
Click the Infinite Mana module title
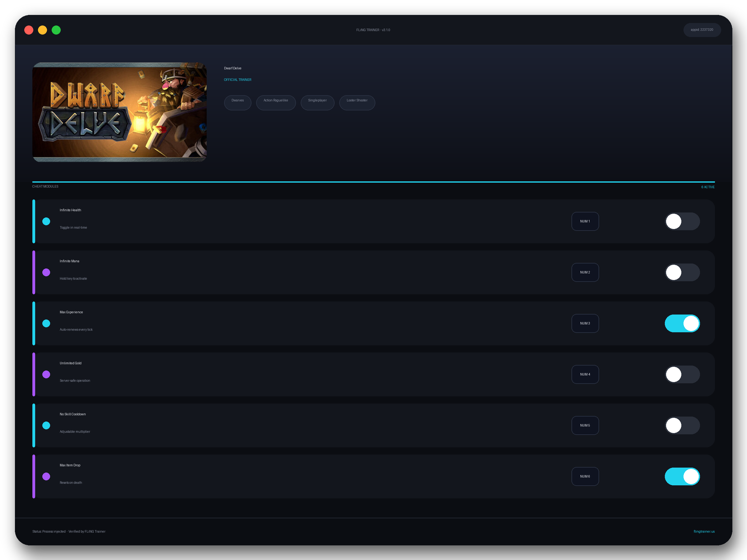pos(70,261)
